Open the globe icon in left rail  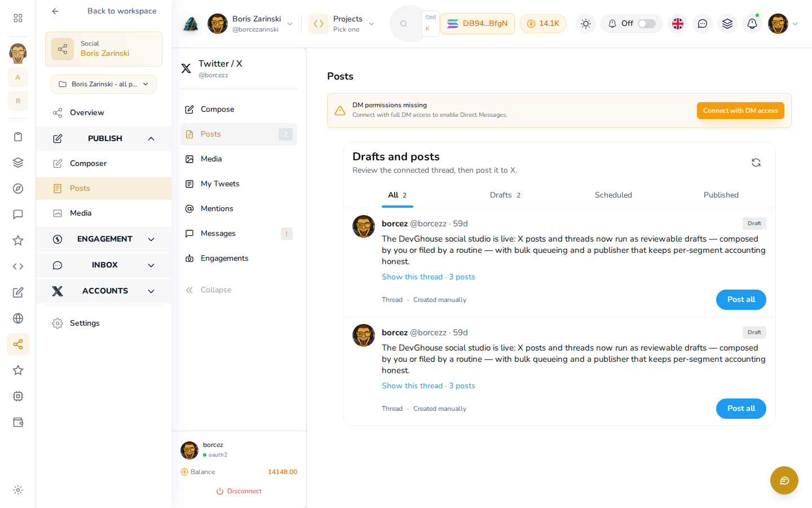coord(18,318)
